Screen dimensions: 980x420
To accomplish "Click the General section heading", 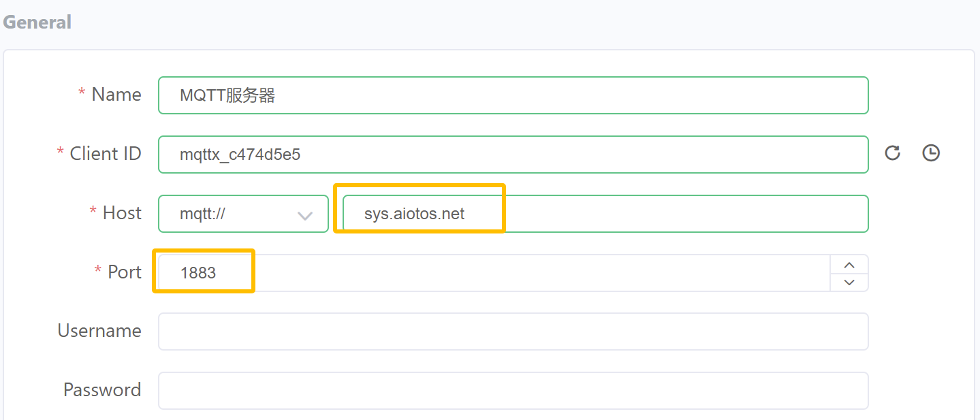I will tap(37, 22).
